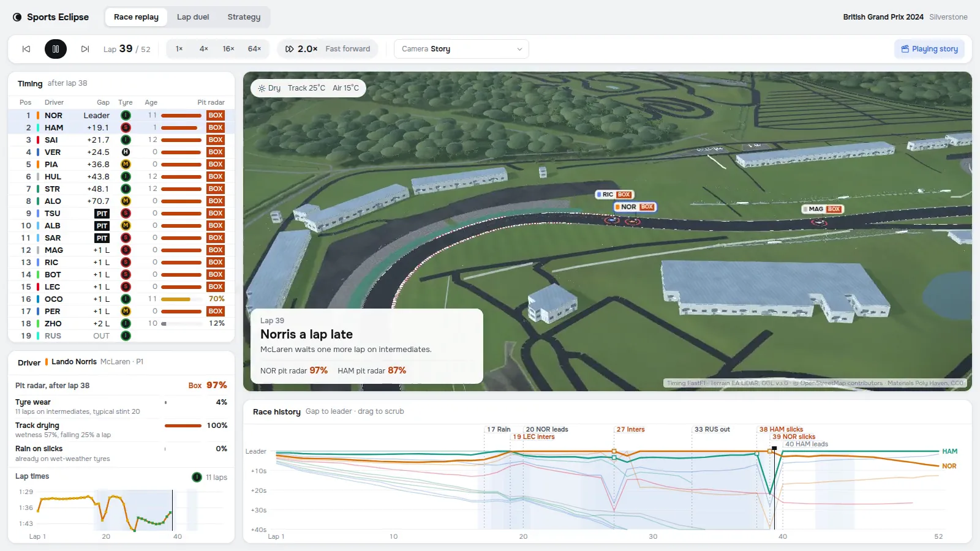This screenshot has width=980, height=551.
Task: Click the 17 Rain timeline marker
Action: (499, 429)
